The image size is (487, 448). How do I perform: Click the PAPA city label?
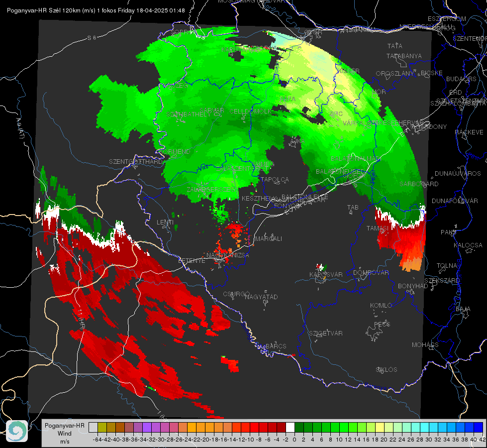[x=288, y=99]
